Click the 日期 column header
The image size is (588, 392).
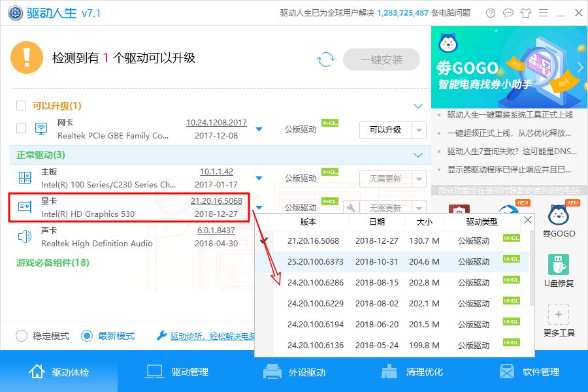point(377,222)
